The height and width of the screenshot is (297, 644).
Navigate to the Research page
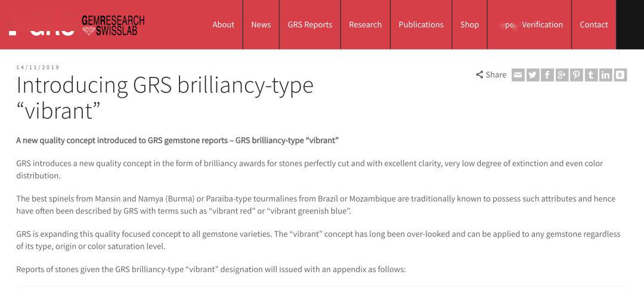(x=365, y=24)
